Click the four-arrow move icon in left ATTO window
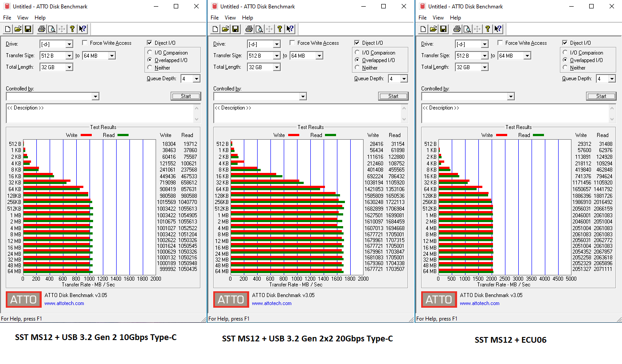This screenshot has height=364, width=622. coord(62,29)
